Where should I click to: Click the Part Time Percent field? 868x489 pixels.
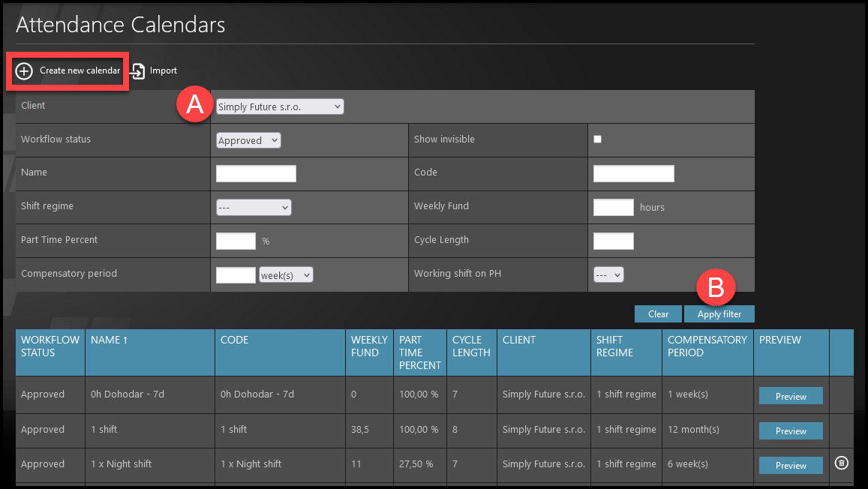[236, 241]
